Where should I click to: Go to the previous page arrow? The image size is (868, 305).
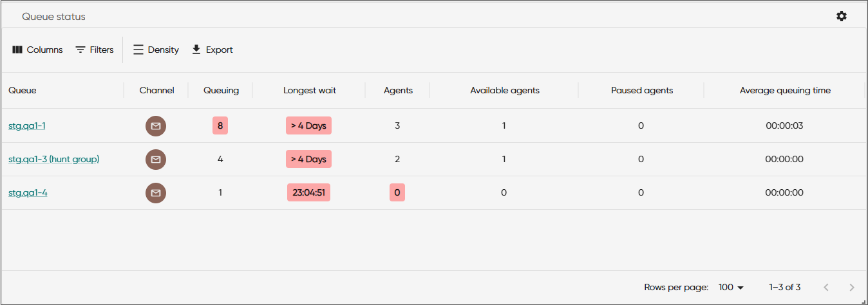point(826,288)
